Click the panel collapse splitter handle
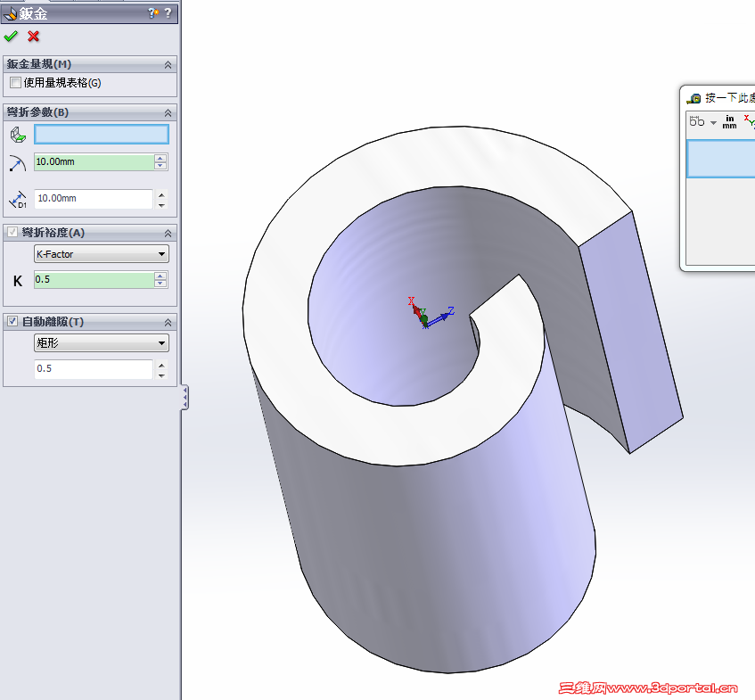The image size is (755, 700). pos(185,398)
